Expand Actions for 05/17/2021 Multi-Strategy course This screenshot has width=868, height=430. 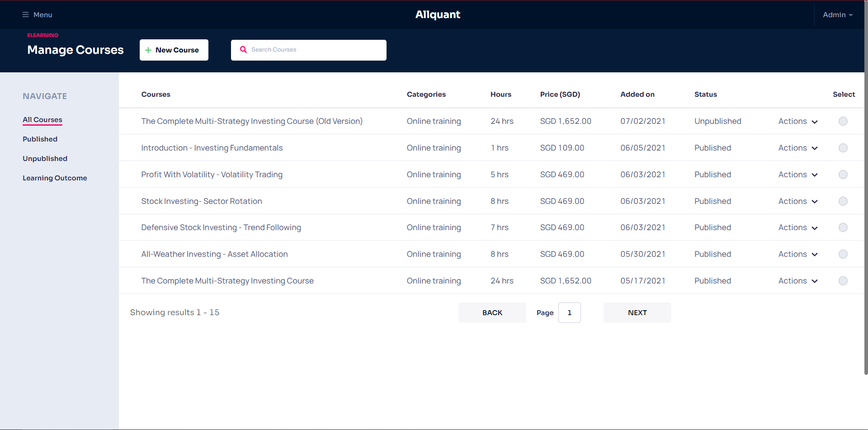798,281
